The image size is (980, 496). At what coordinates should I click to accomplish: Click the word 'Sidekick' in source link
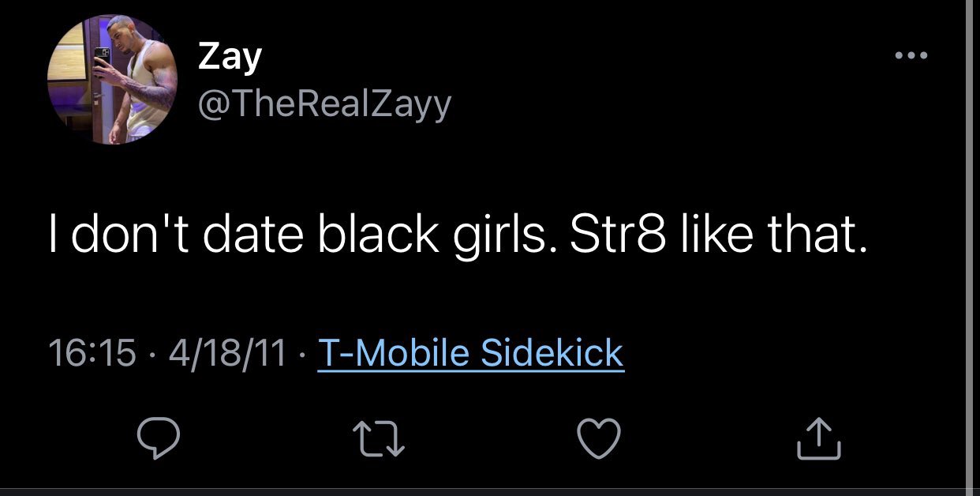pyautogui.click(x=552, y=352)
